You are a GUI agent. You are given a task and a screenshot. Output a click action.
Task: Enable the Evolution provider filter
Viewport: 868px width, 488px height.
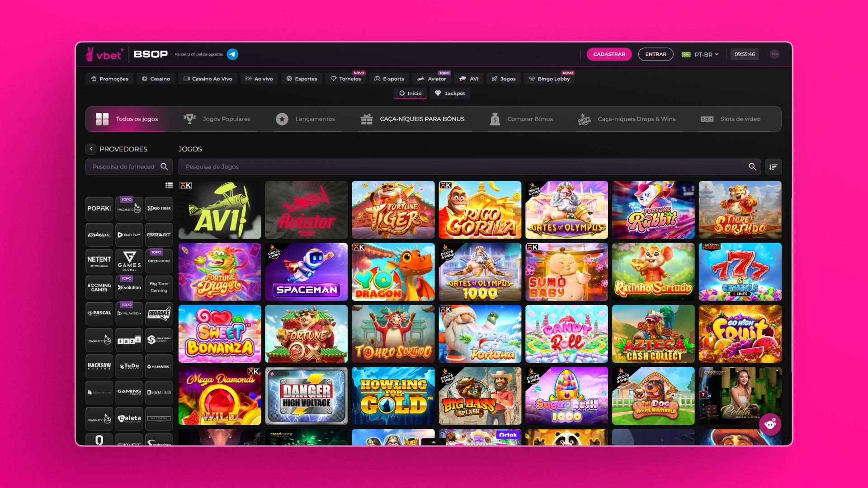(129, 287)
